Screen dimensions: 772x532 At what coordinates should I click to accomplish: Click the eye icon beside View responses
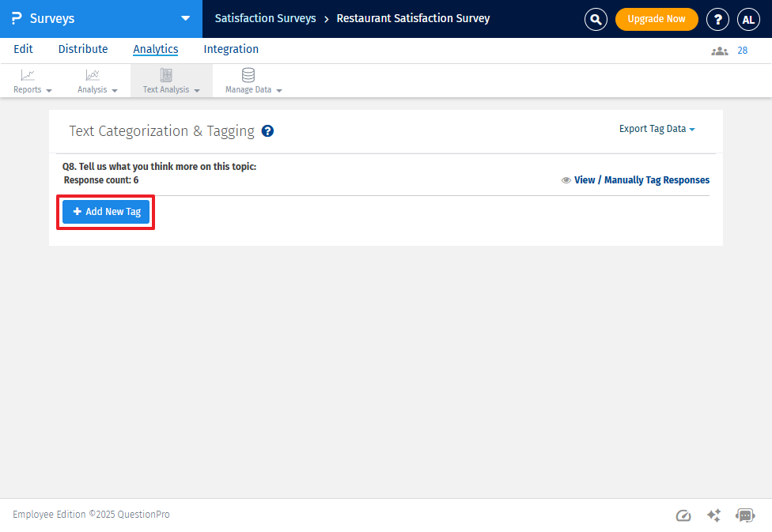click(566, 180)
